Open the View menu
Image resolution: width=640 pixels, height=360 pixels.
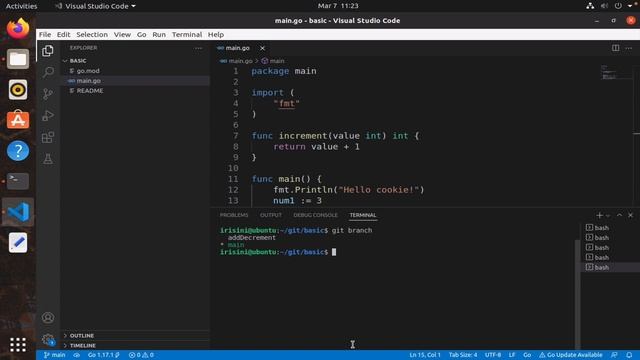tap(122, 35)
